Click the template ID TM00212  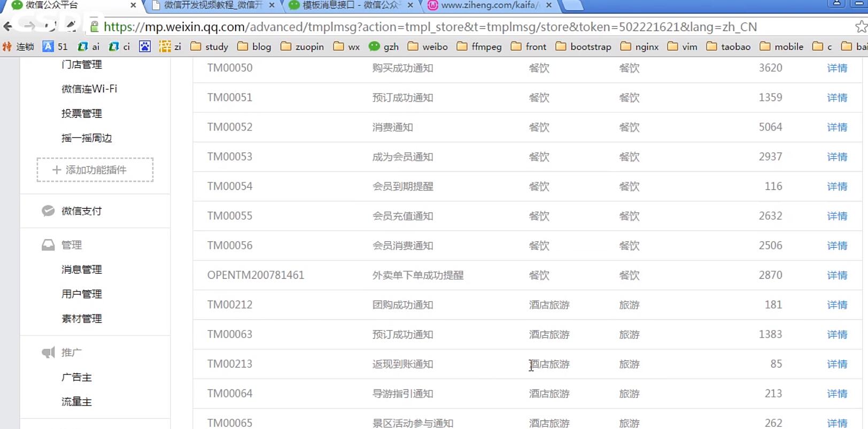coord(230,305)
